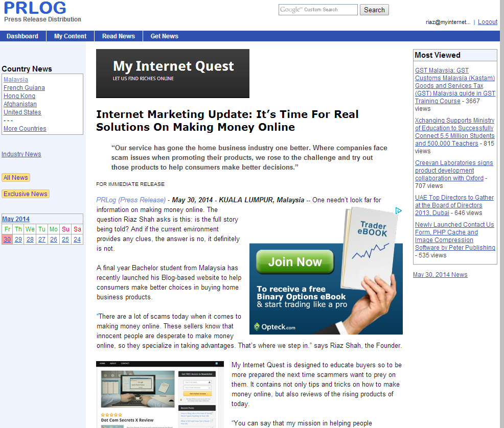Click the Most Viewed heading
Screen dimensions: 504x428
pos(438,55)
